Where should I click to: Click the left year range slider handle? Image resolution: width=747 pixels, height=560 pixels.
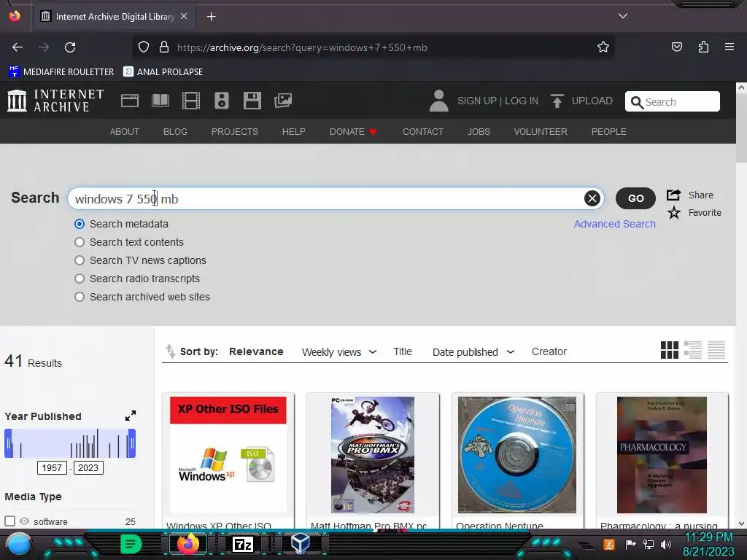(8, 443)
